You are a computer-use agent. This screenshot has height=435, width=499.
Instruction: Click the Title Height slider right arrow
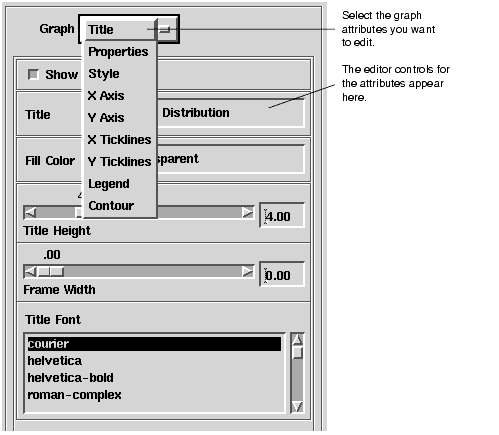coord(248,212)
